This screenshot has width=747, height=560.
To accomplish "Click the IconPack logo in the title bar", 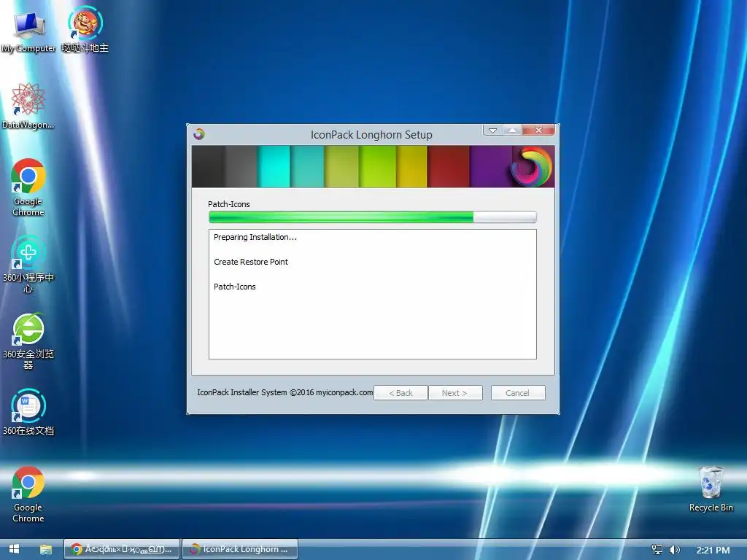I will (199, 134).
